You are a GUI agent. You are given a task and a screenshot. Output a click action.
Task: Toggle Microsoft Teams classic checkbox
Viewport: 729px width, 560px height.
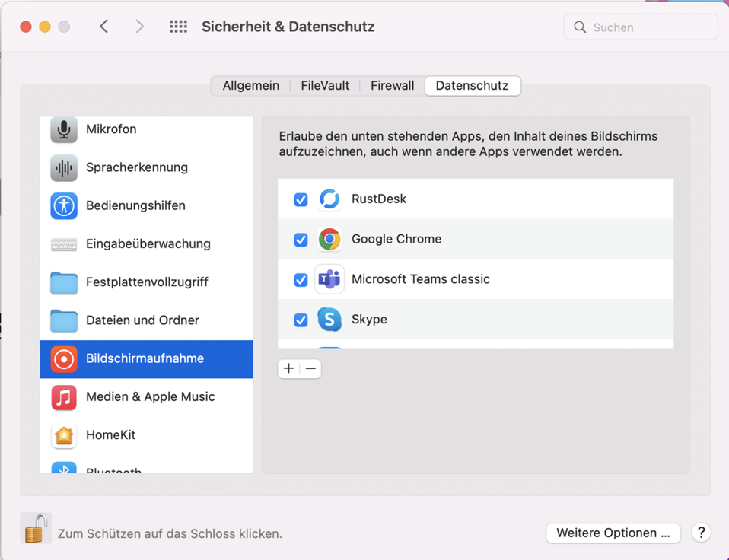pos(301,280)
